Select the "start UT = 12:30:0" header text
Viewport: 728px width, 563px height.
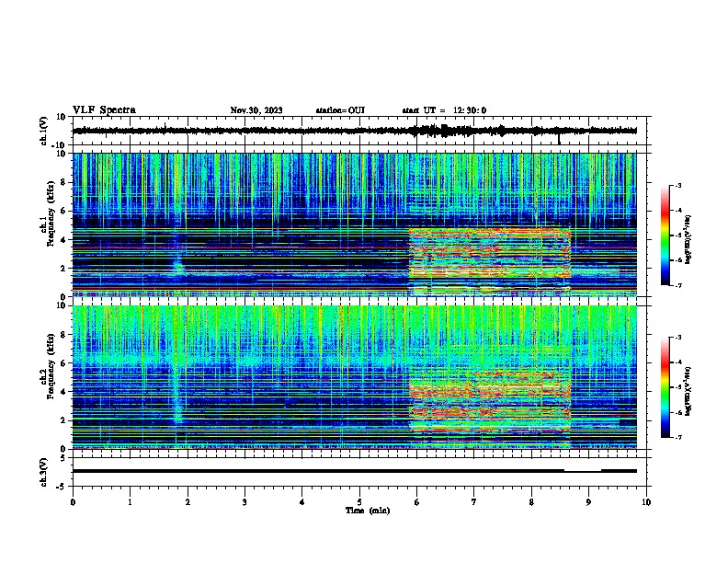pos(444,110)
